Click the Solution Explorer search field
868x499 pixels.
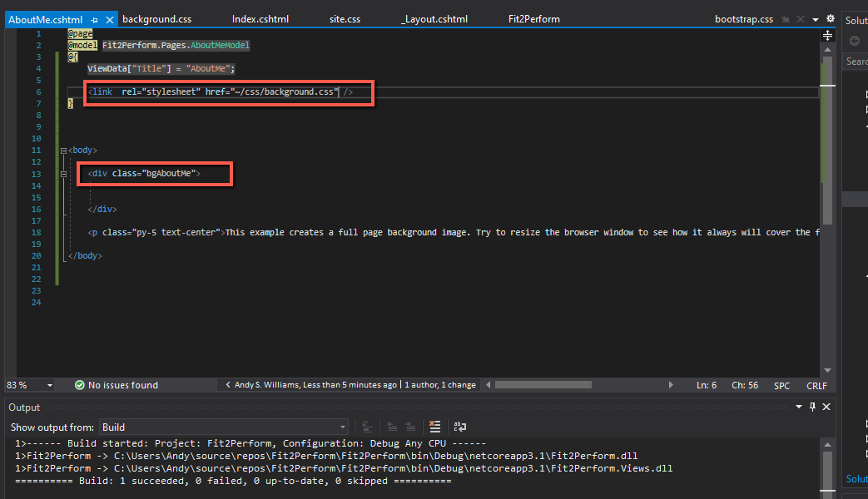tap(856, 62)
